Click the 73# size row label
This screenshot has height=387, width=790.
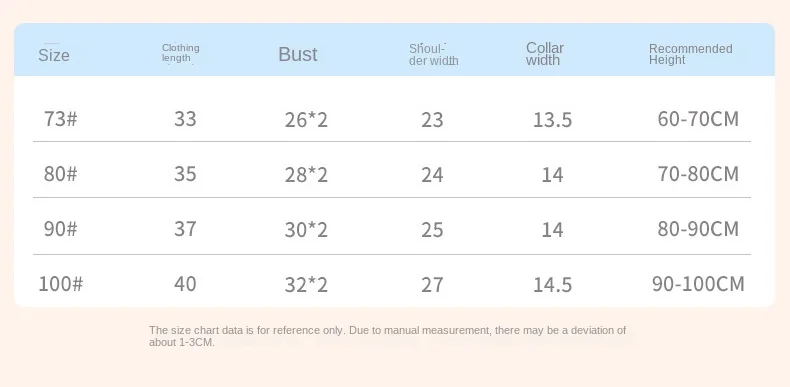60,119
